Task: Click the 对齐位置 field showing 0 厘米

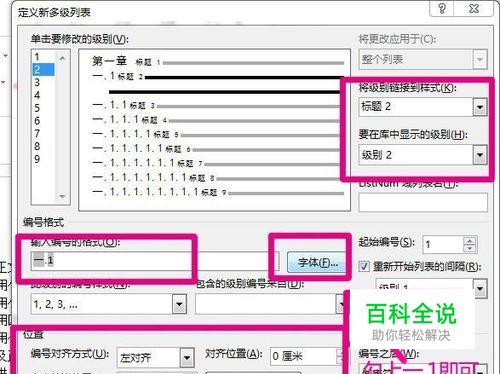Action: click(x=303, y=356)
